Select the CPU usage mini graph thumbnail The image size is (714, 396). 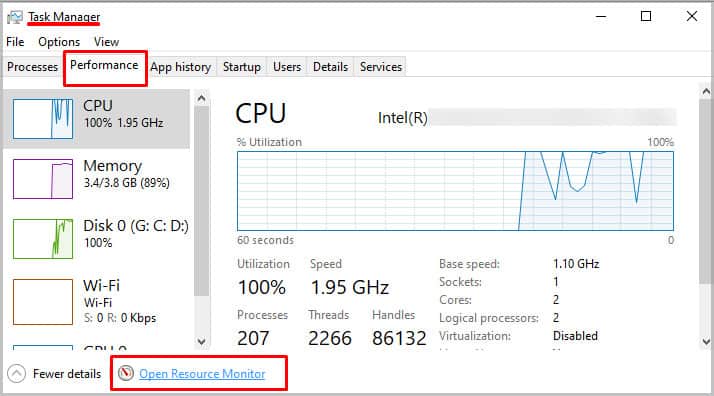43,119
